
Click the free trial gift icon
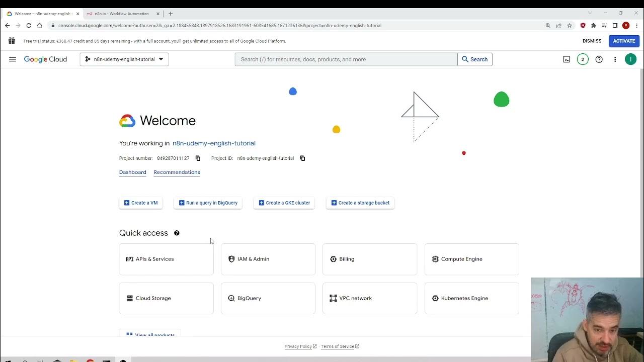(12, 41)
